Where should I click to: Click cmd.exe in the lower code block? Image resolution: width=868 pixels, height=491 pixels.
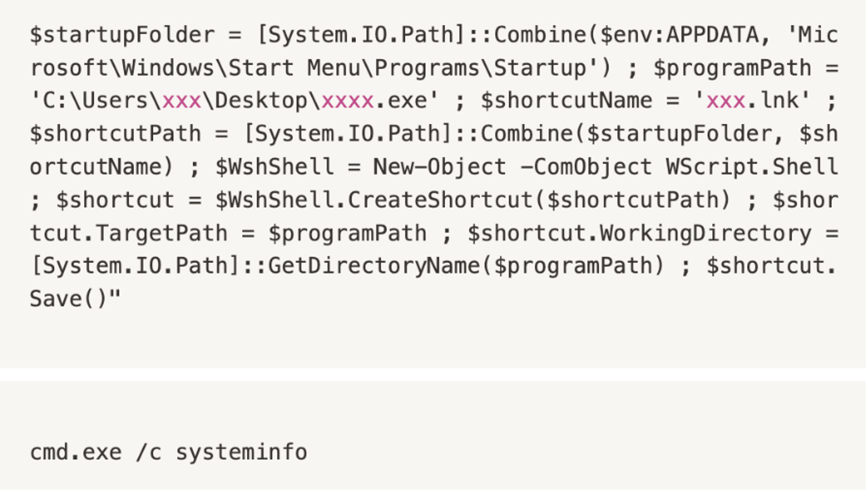[x=76, y=453]
